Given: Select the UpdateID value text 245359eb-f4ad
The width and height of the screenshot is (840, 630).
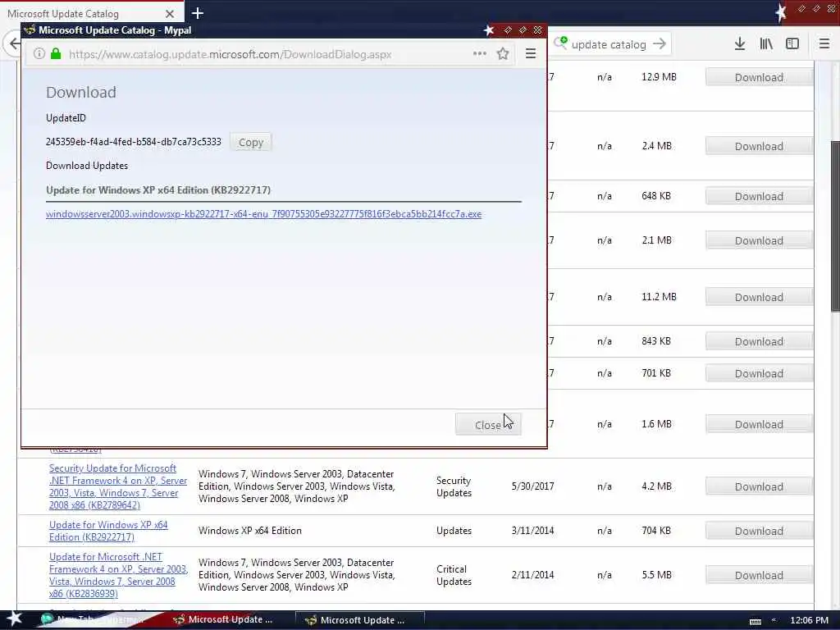Looking at the screenshot, I should 134,142.
